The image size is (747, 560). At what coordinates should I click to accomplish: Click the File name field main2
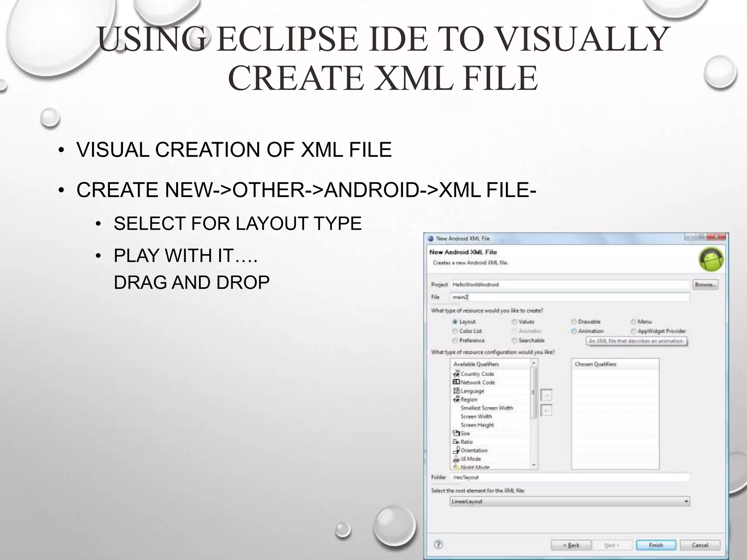[x=570, y=297]
